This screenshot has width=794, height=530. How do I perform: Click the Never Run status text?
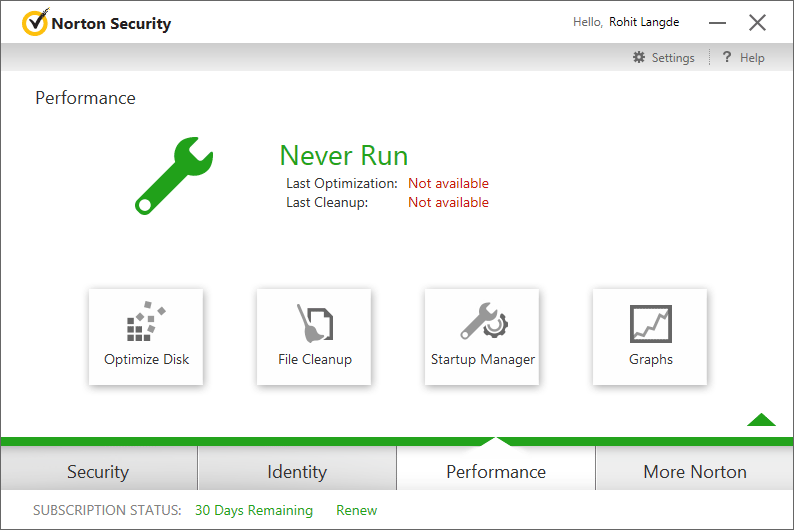tap(344, 155)
